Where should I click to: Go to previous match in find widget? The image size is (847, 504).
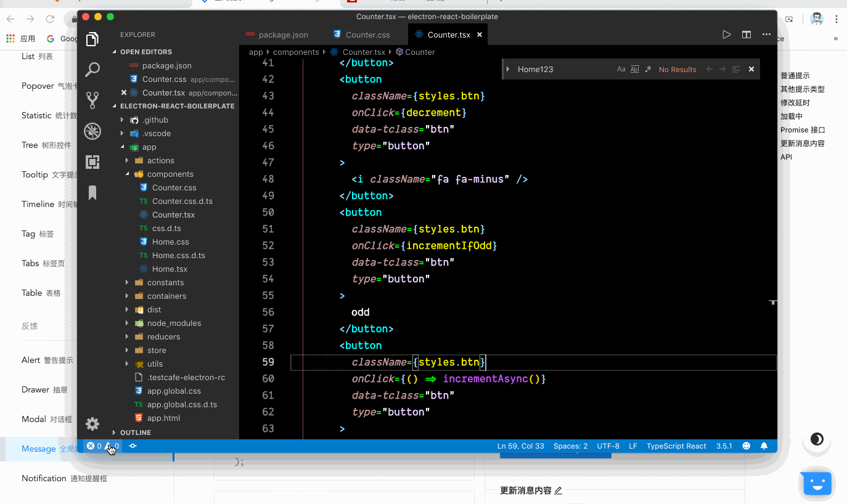coord(710,70)
